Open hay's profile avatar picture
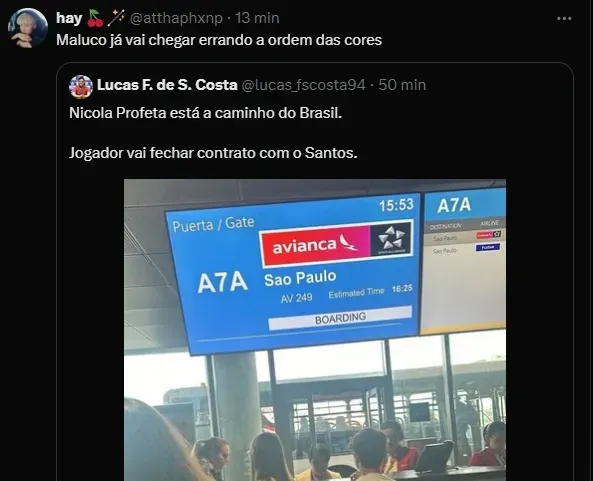 click(28, 28)
